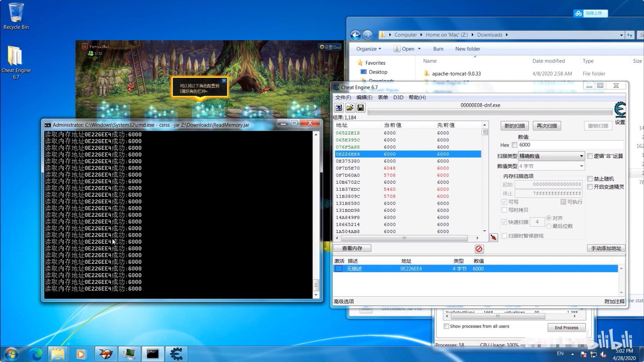Click the open process icon in Cheat Engine
Screen dimensions: 644x362
tap(339, 108)
